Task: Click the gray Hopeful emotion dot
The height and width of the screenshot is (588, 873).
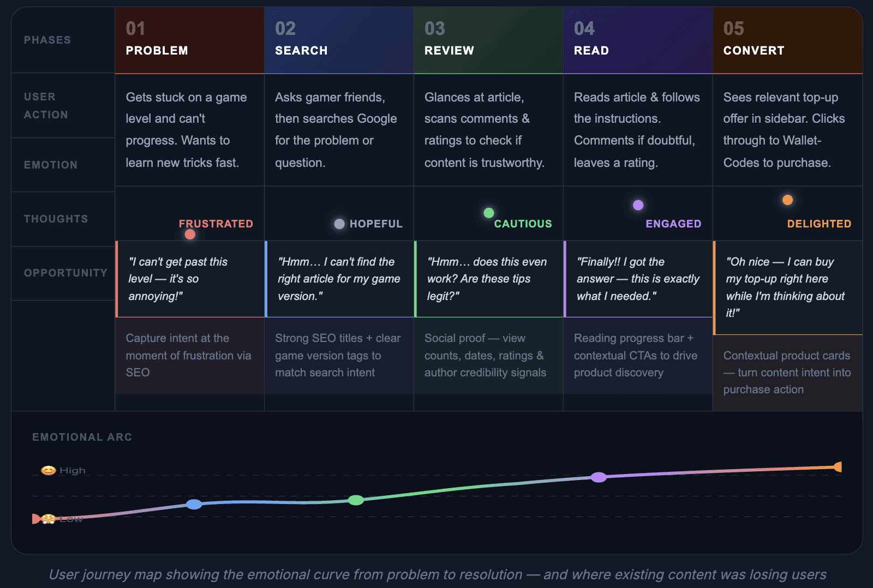Action: coord(339,224)
